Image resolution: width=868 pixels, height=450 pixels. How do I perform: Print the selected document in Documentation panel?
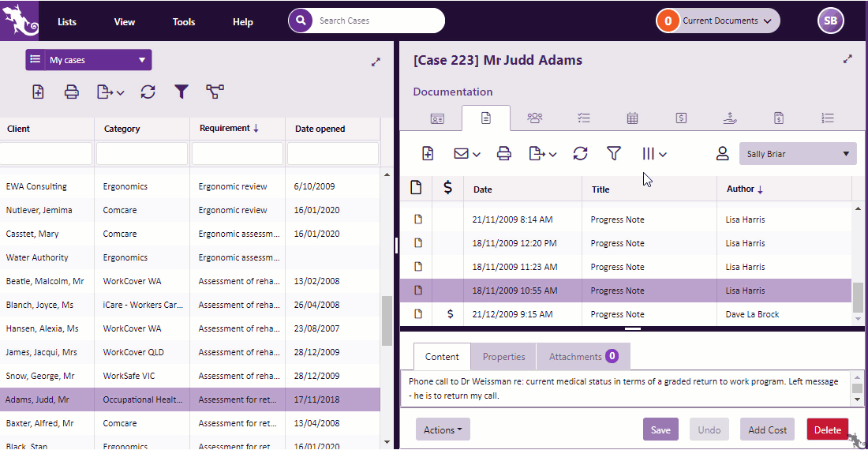(x=504, y=153)
